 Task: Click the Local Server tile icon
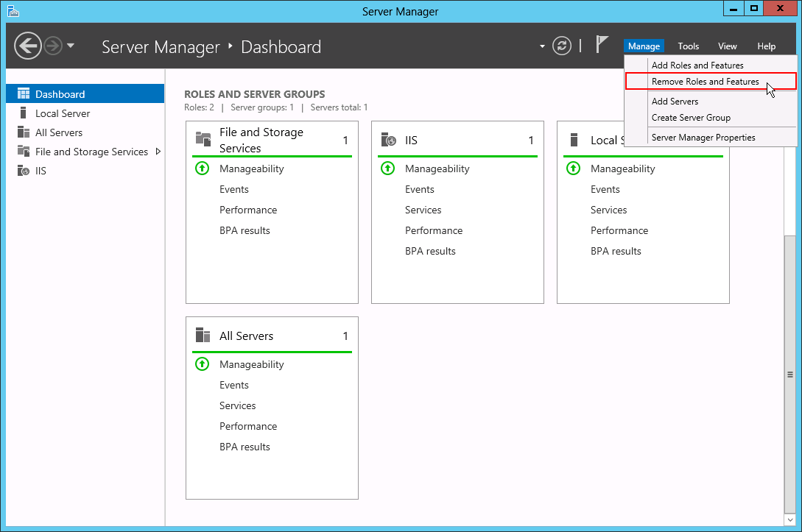coord(574,140)
